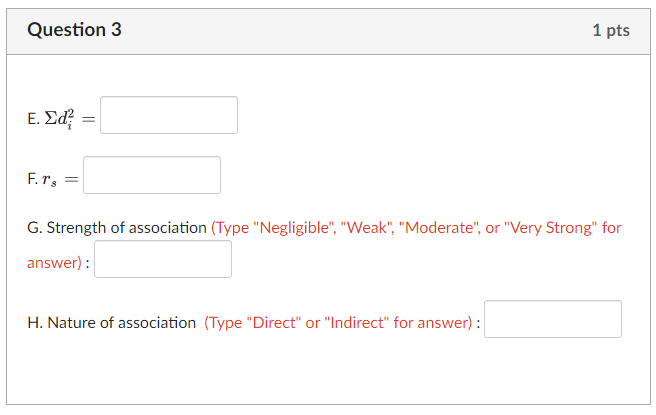Click the "H. Nature of association" label

tap(112, 323)
